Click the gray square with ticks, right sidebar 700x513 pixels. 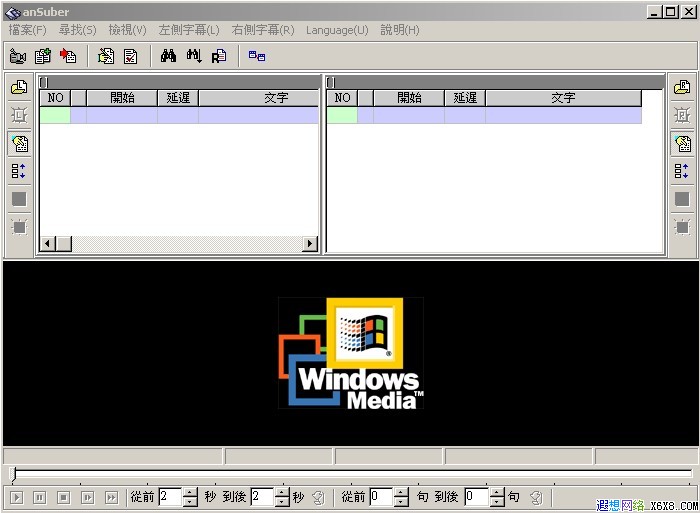coord(682,227)
